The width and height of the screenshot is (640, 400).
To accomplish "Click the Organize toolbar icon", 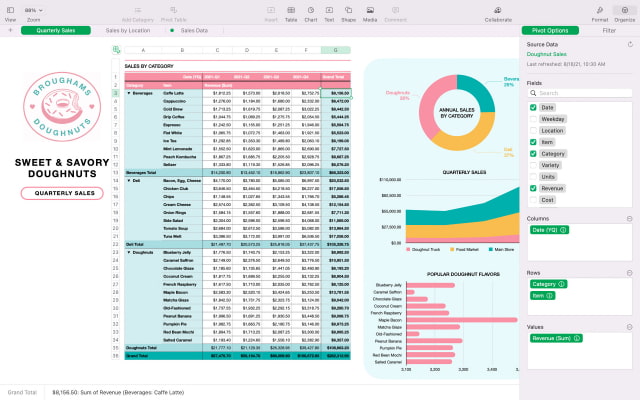I will [624, 11].
